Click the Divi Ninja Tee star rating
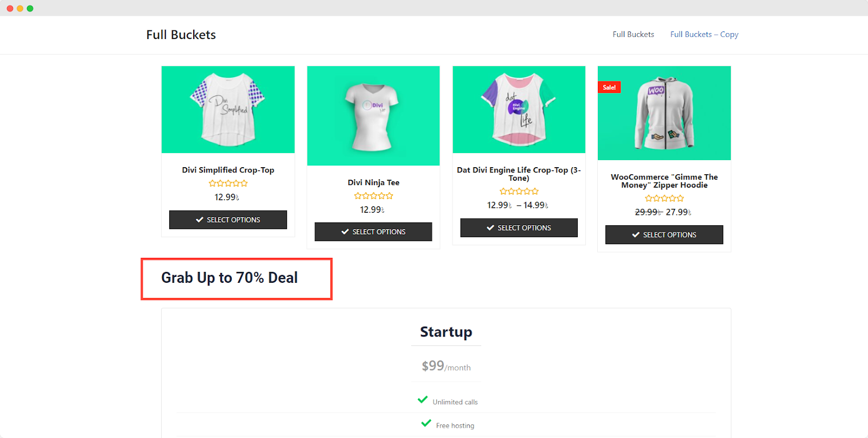This screenshot has height=438, width=868. (x=373, y=196)
